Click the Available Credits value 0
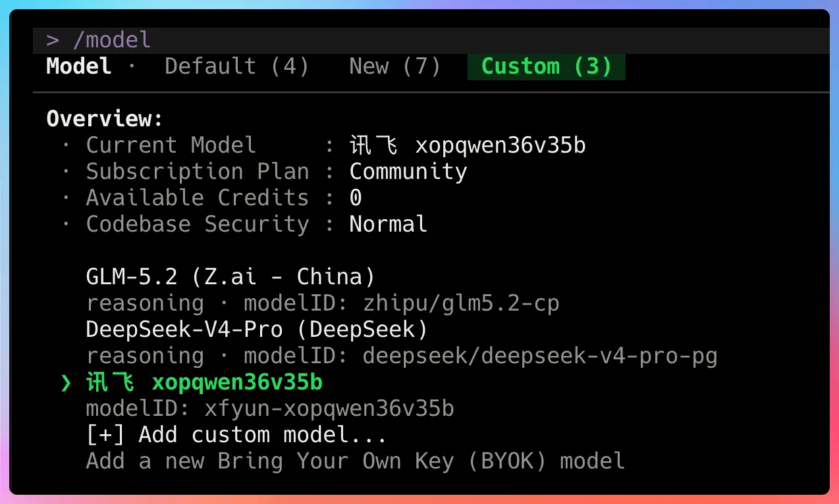 [356, 198]
